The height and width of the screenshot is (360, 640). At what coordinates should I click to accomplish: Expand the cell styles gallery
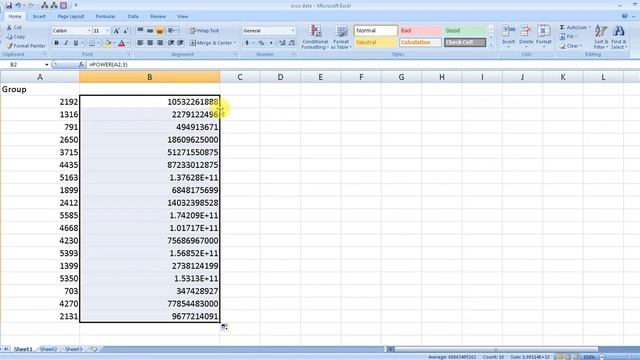tap(491, 45)
